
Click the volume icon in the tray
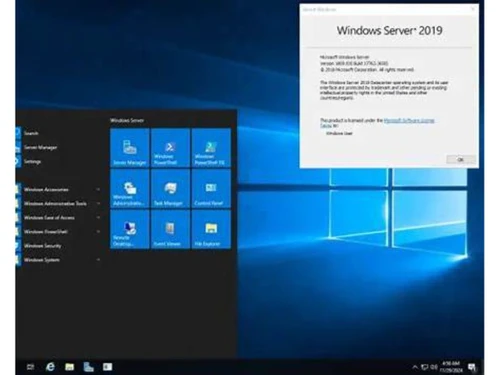[x=434, y=367]
